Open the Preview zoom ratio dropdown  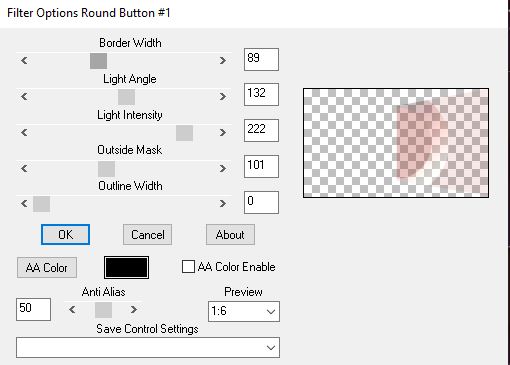pyautogui.click(x=244, y=311)
